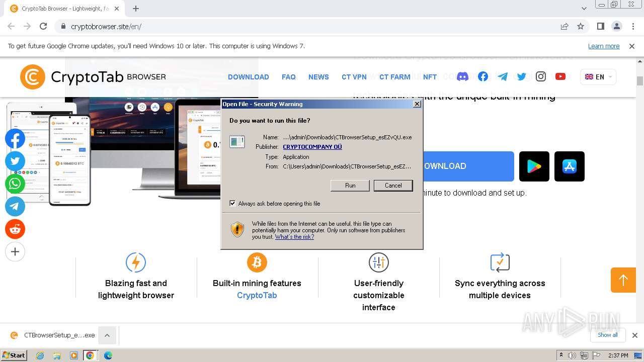Click Cancel in security warning dialog

click(x=393, y=186)
